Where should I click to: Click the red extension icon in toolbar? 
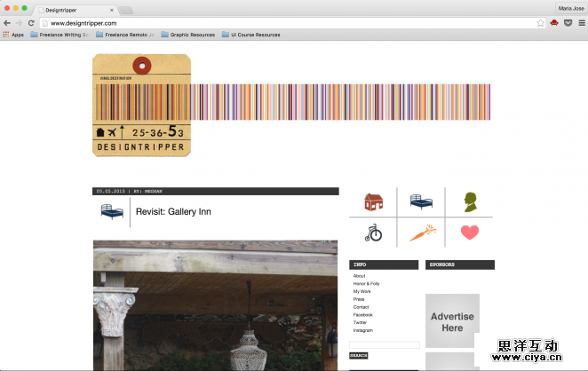pyautogui.click(x=554, y=23)
